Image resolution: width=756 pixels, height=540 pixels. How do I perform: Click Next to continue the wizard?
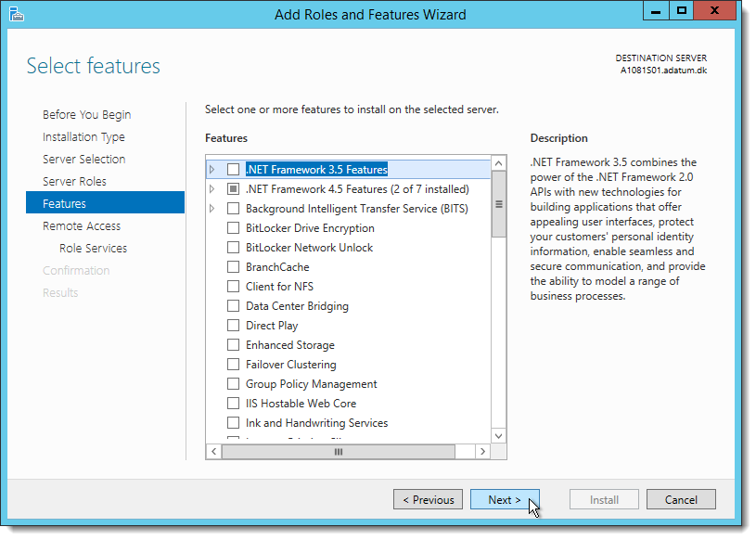pyautogui.click(x=505, y=499)
